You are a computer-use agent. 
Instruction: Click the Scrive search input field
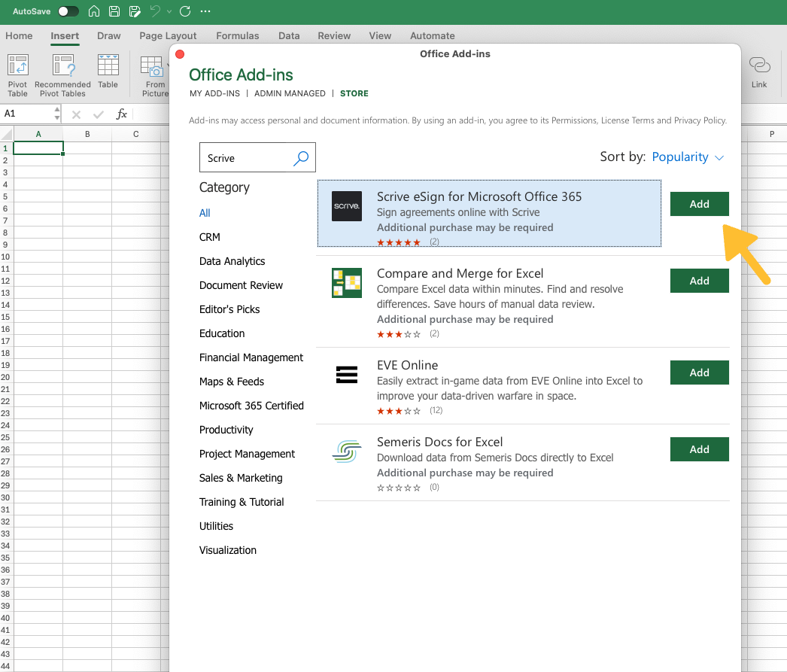pos(245,158)
